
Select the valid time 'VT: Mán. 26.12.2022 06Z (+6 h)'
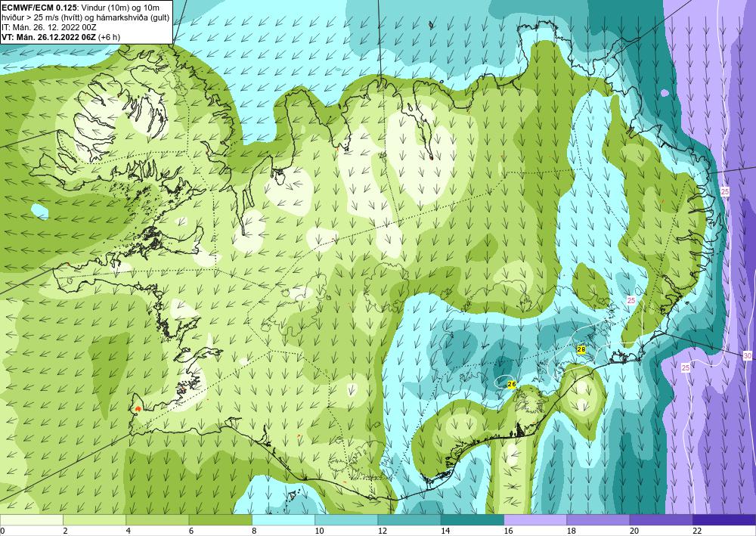(x=61, y=37)
